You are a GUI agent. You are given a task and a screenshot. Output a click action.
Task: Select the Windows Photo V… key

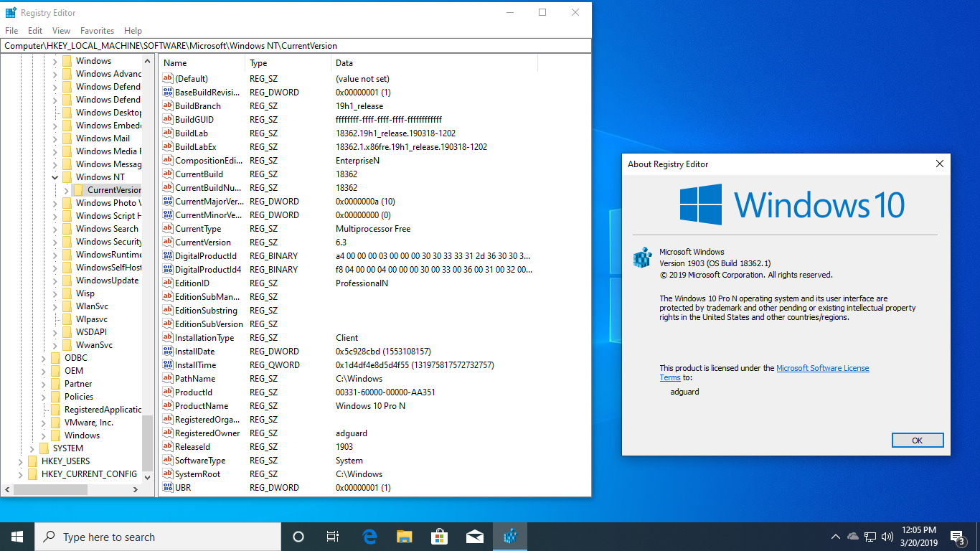pyautogui.click(x=108, y=203)
